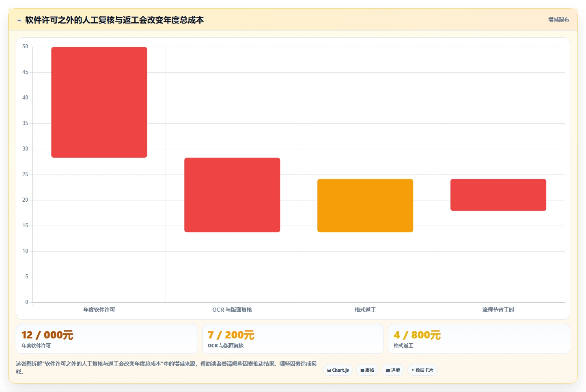Select the orange 格式返工 bar
The width and height of the screenshot is (586, 392).
click(365, 205)
